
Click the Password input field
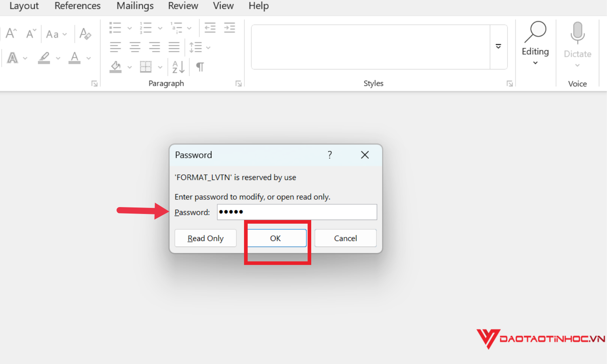point(297,212)
